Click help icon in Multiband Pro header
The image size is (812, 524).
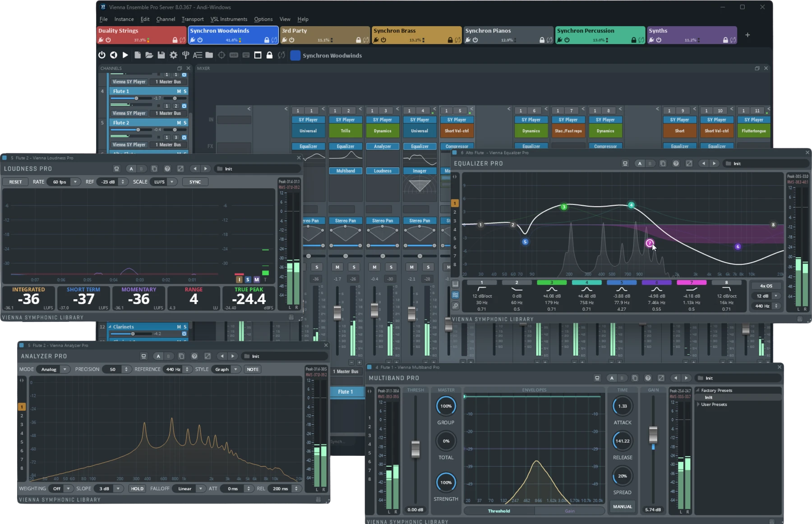pos(648,378)
